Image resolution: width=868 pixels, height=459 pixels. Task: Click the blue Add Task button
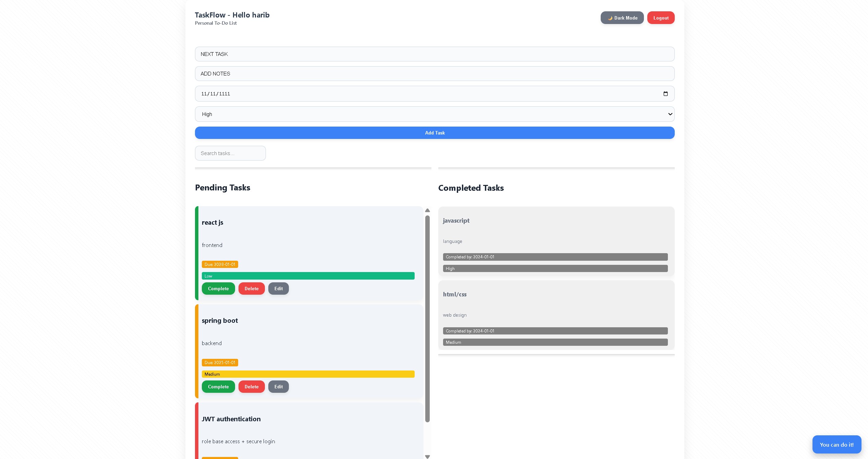[x=435, y=133]
